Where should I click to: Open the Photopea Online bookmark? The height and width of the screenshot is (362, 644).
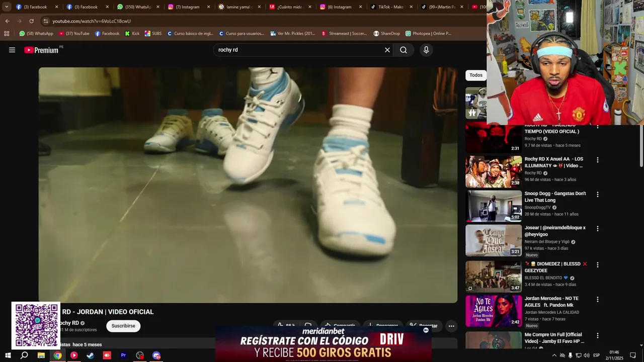[x=429, y=34]
